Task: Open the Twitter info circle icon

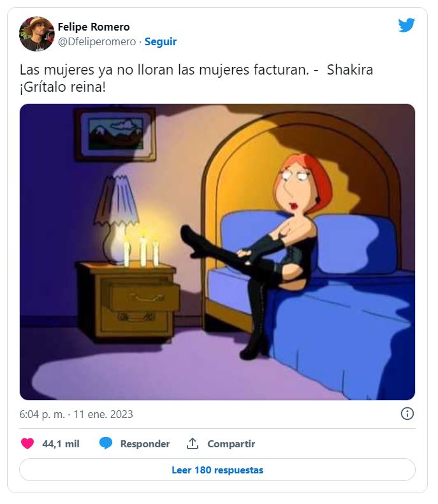Action: tap(407, 414)
